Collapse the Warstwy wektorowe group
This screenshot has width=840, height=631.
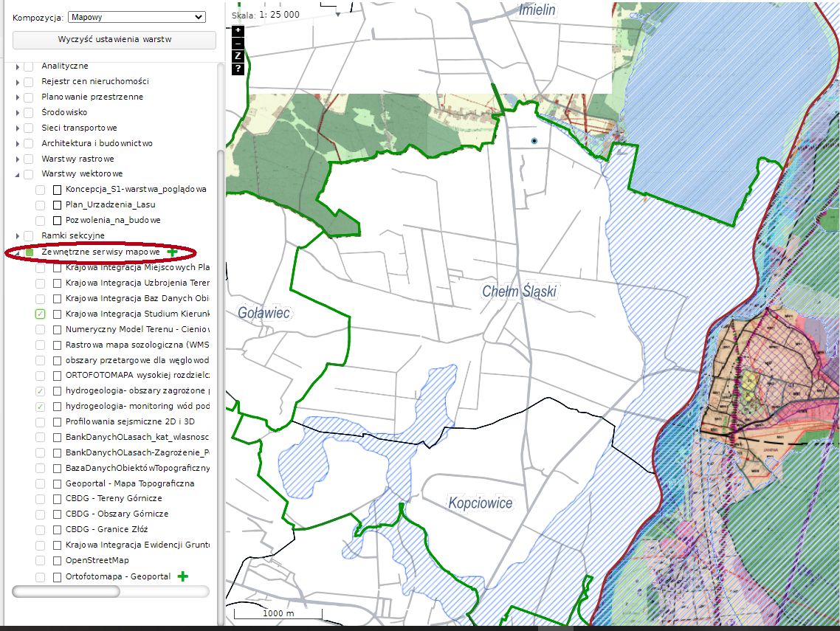coord(18,175)
